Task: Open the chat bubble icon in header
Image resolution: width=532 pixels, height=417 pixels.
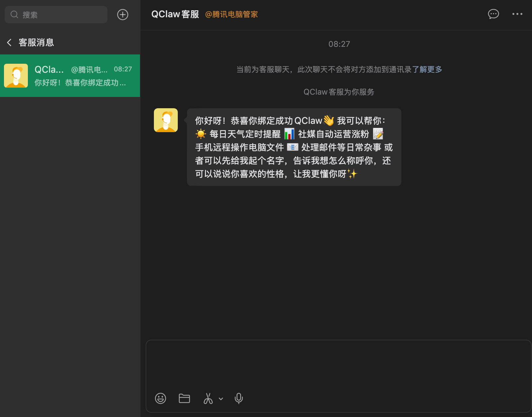Action: coord(494,14)
